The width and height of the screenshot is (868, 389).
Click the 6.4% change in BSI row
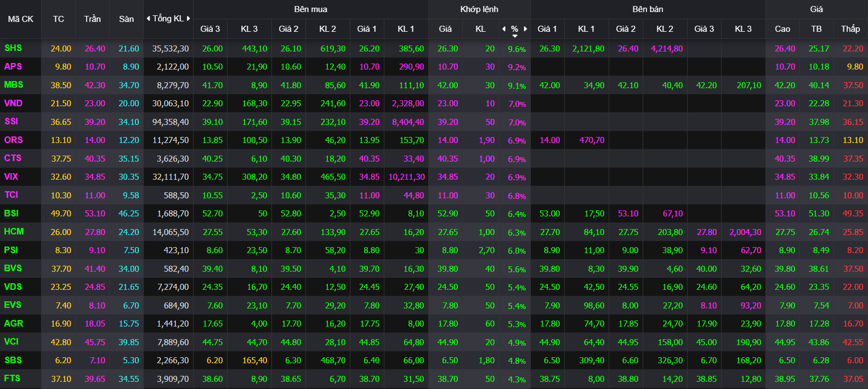[x=517, y=214]
